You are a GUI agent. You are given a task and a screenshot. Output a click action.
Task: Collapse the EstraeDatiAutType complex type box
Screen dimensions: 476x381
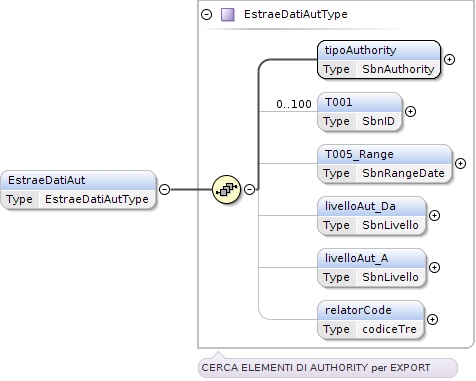pos(206,14)
